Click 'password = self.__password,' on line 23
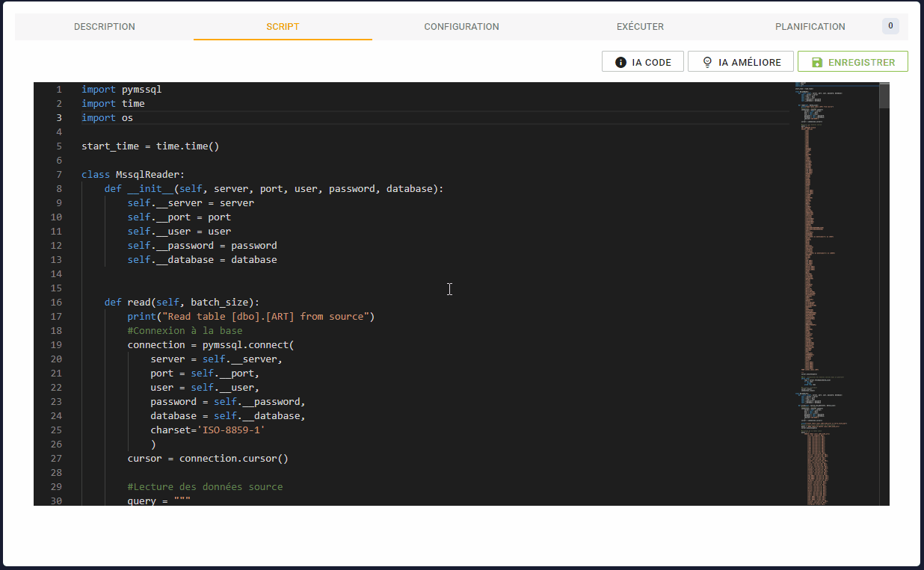The width and height of the screenshot is (924, 570). click(x=228, y=401)
